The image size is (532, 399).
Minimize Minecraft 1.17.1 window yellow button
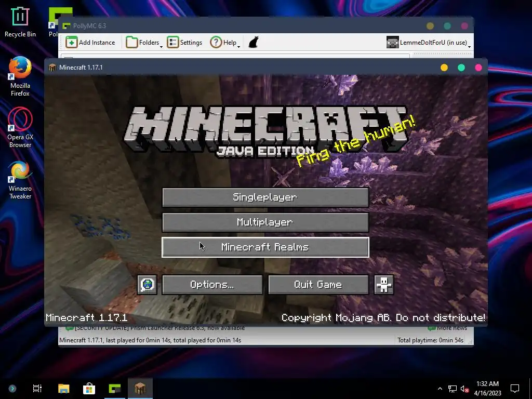[x=444, y=68]
